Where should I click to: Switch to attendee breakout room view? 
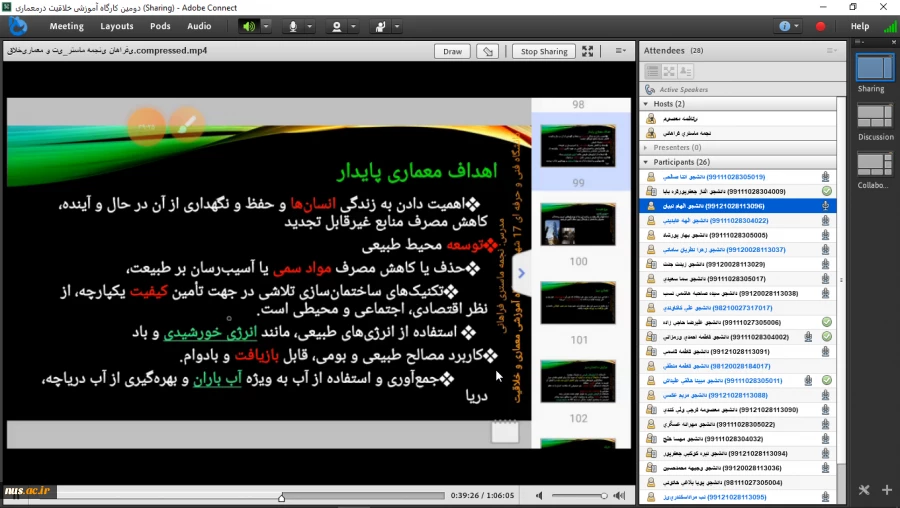pyautogui.click(x=667, y=71)
